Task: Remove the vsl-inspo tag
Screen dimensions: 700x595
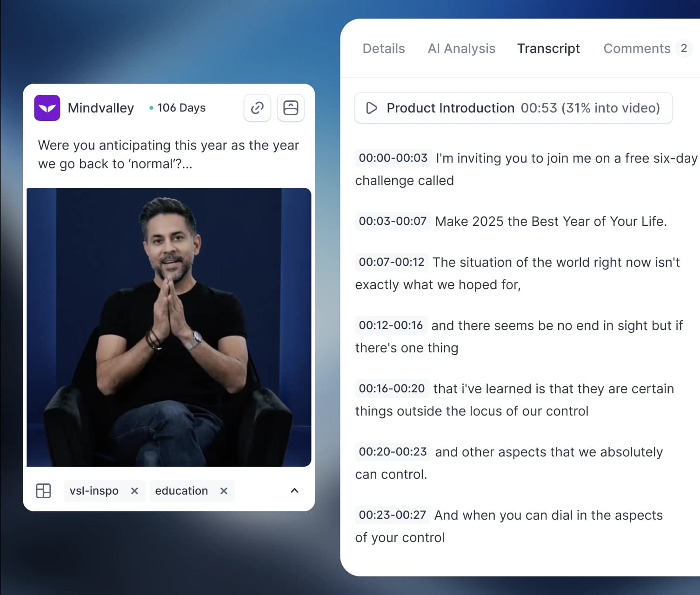Action: click(x=134, y=491)
